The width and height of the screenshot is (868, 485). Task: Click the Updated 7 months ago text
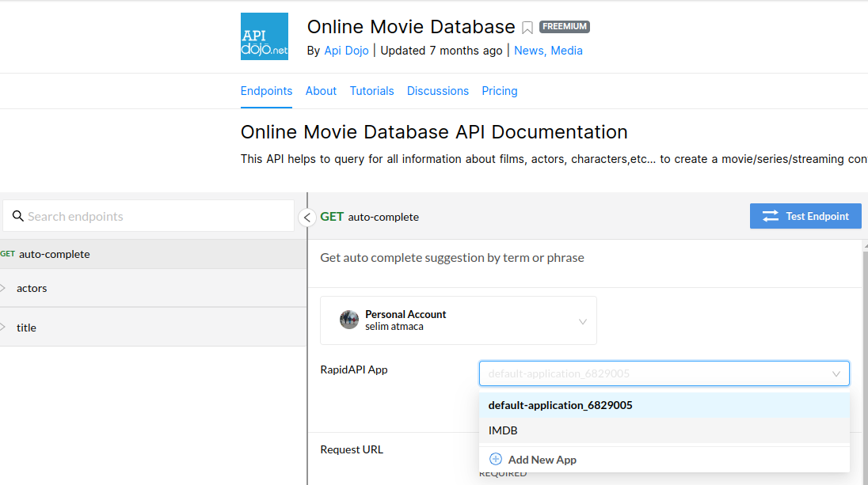(x=441, y=51)
